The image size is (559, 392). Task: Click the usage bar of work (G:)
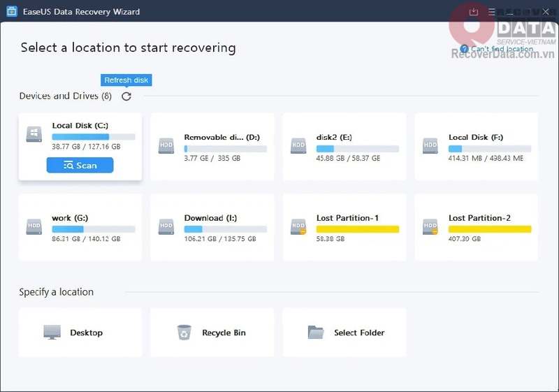click(94, 229)
